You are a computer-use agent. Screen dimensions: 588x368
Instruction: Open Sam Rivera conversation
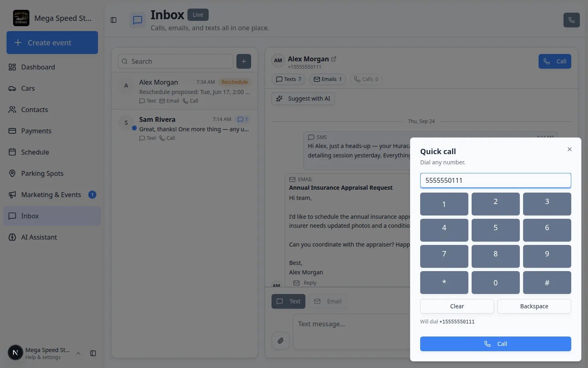(185, 128)
